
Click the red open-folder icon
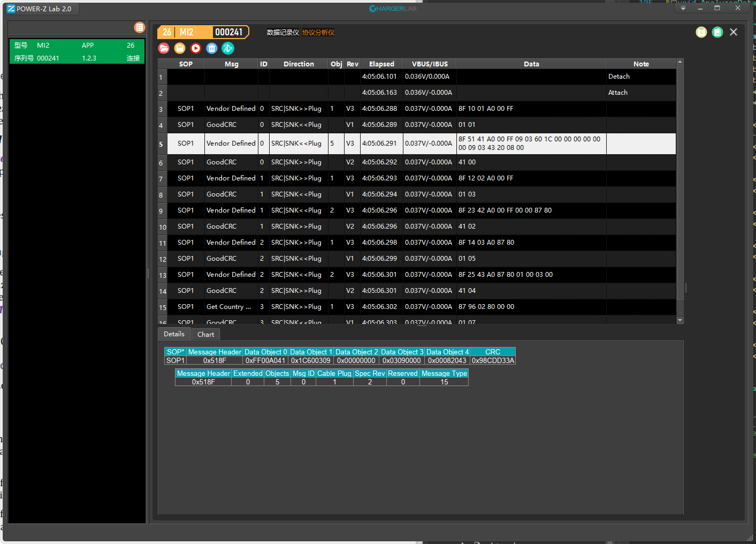click(164, 48)
